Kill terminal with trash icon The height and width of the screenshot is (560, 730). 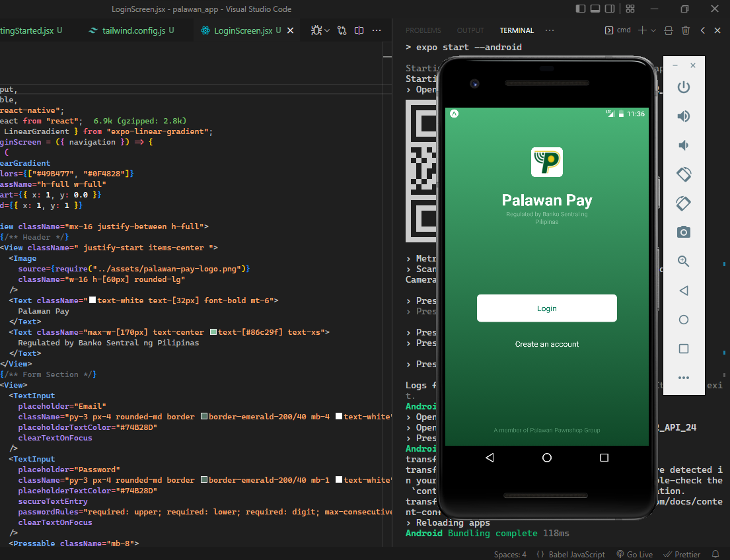point(686,30)
